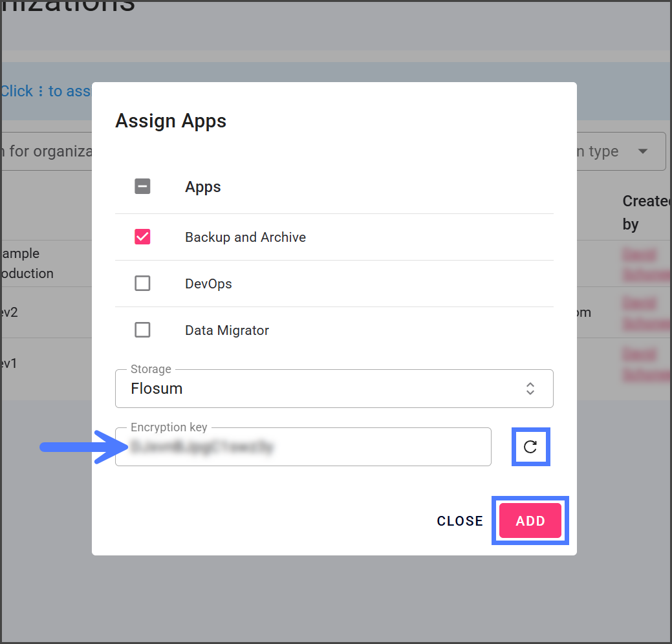Click the Created by column header

tap(645, 213)
